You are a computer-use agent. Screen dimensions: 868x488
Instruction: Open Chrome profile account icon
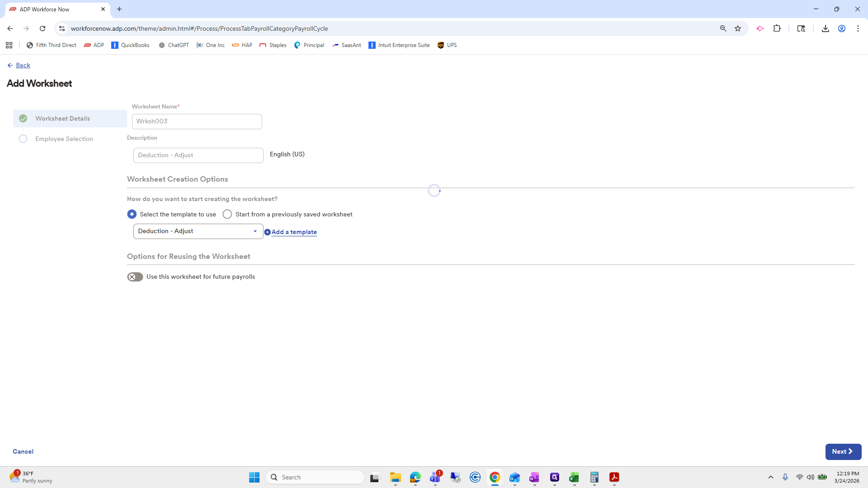(x=842, y=28)
